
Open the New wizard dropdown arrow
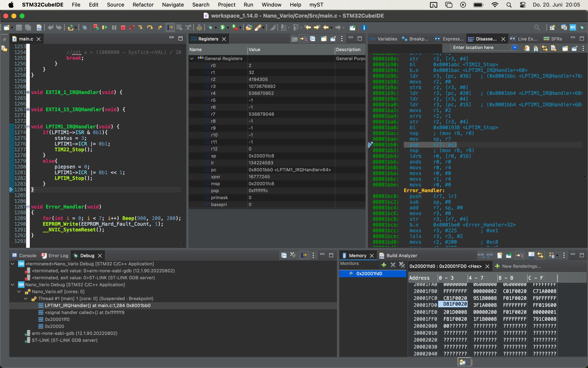click(12, 28)
